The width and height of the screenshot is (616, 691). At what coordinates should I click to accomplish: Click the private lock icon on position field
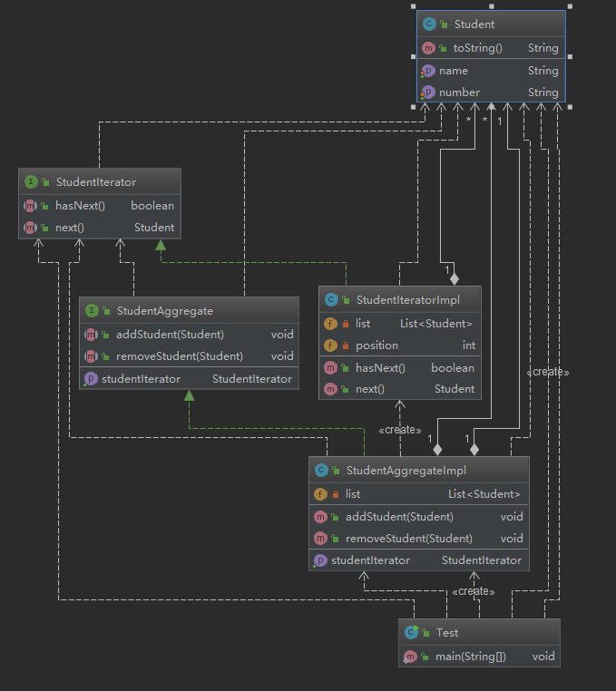click(x=346, y=345)
